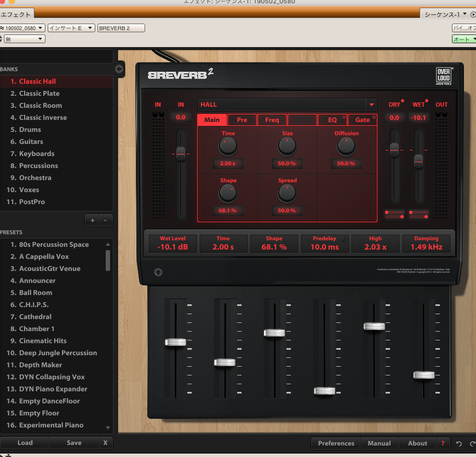Click the Damping 1.49 kHz display

click(426, 243)
